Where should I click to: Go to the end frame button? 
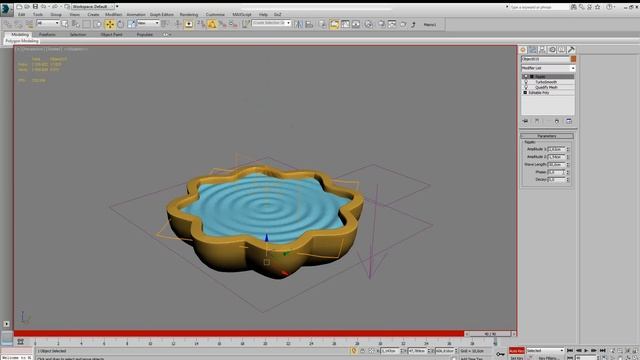(x=602, y=351)
